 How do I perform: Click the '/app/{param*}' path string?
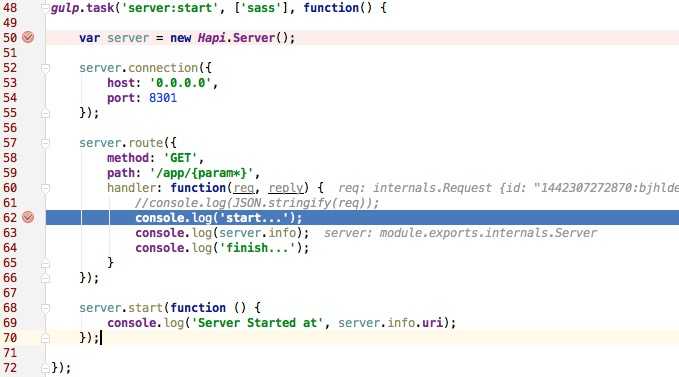coord(201,173)
